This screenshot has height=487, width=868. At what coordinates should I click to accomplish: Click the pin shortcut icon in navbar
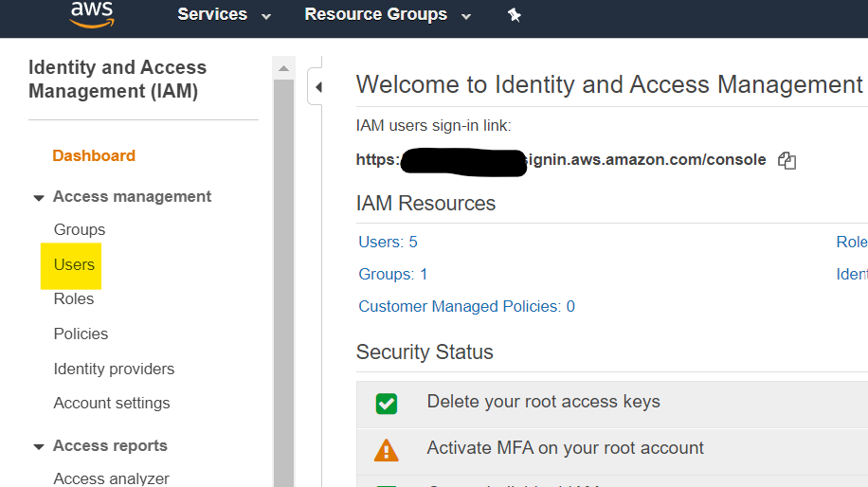tap(515, 15)
